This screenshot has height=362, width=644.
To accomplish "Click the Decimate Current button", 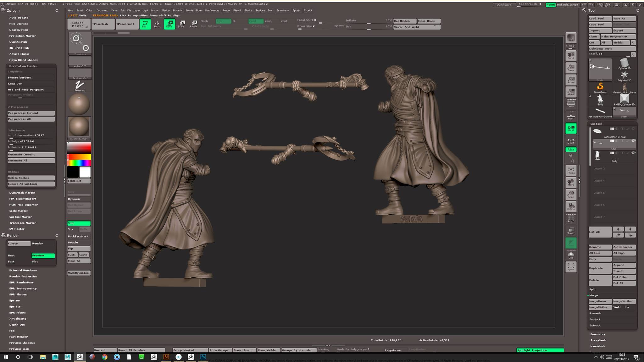I will (31, 155).
